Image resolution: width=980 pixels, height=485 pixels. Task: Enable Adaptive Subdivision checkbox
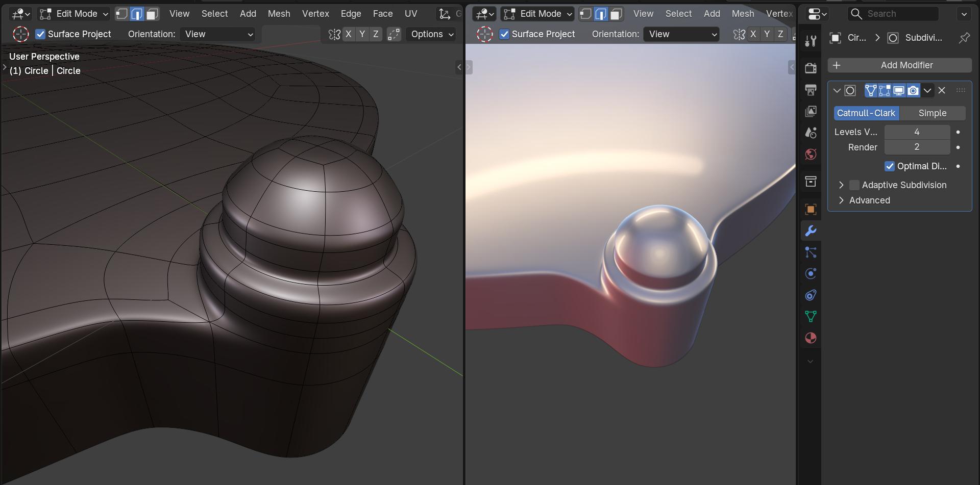(854, 185)
